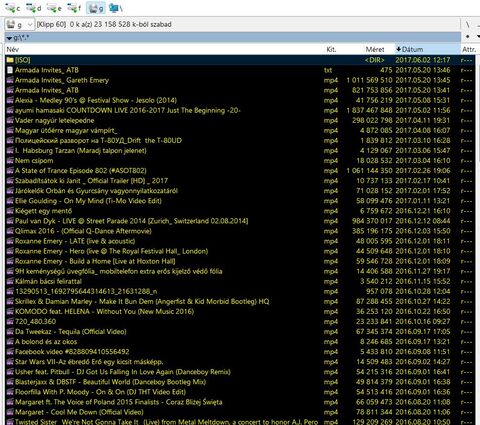Click date 2017.06.02 12:17 of ISO folder
This screenshot has width=480, height=425.
[x=423, y=60]
